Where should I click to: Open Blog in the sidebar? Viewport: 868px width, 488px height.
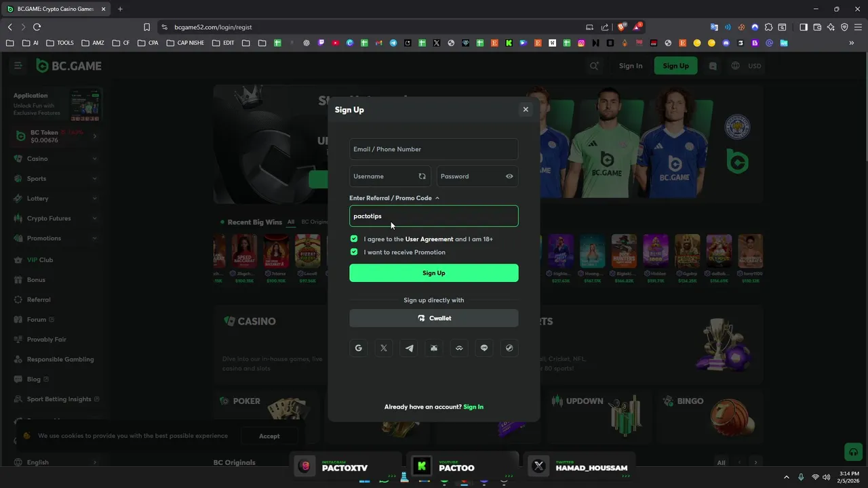click(x=56, y=379)
